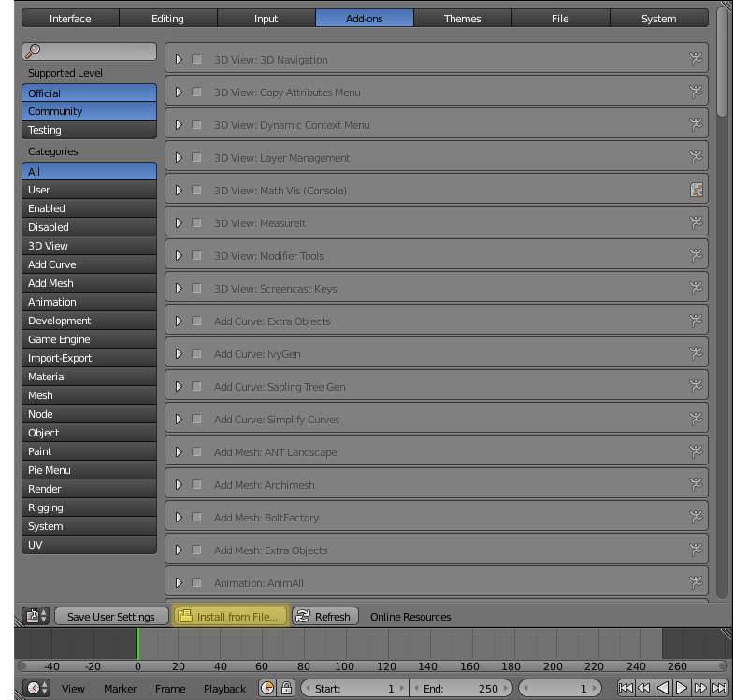
Task: Click the community icon for 3D Navigation
Action: (696, 60)
